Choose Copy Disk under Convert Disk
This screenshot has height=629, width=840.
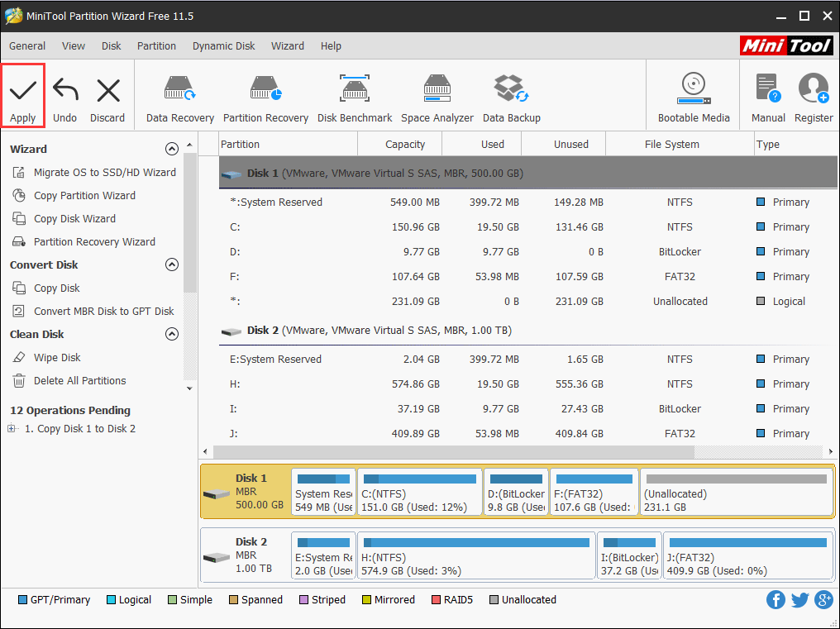46,288
